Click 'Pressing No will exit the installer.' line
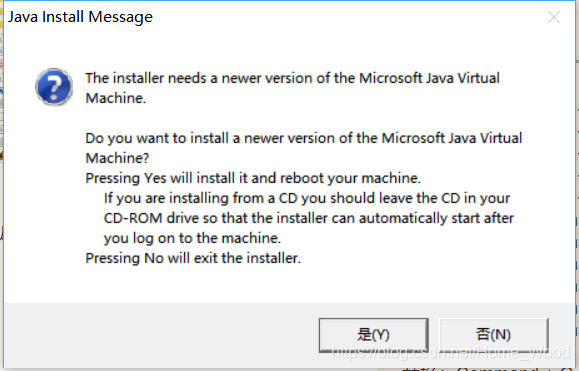This screenshot has height=371, width=579. coord(193,258)
